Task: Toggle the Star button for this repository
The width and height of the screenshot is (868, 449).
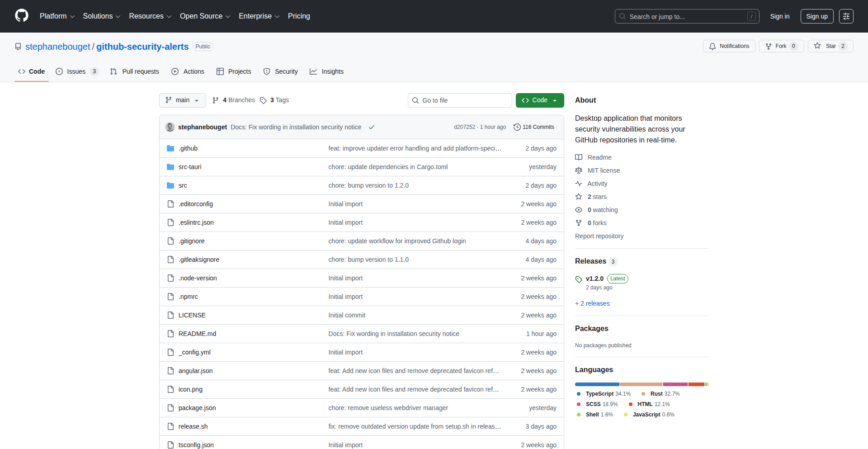Action: click(x=830, y=46)
